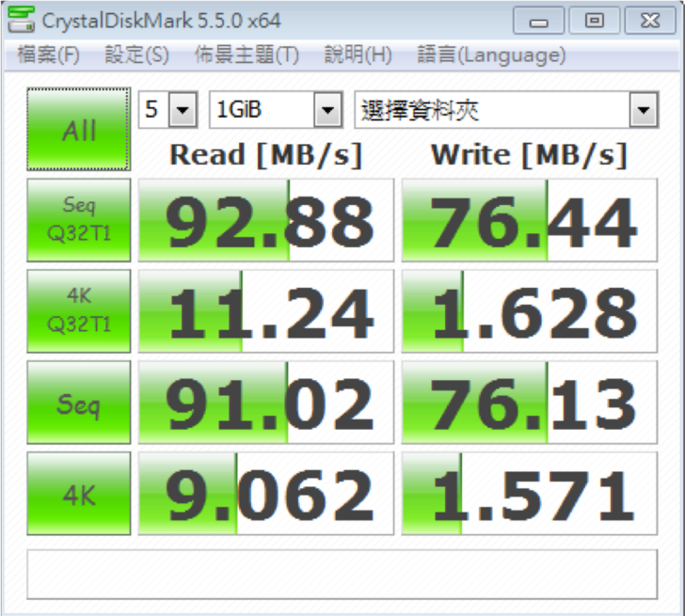
Task: Minimize the CrystalDiskMark window
Action: point(538,20)
